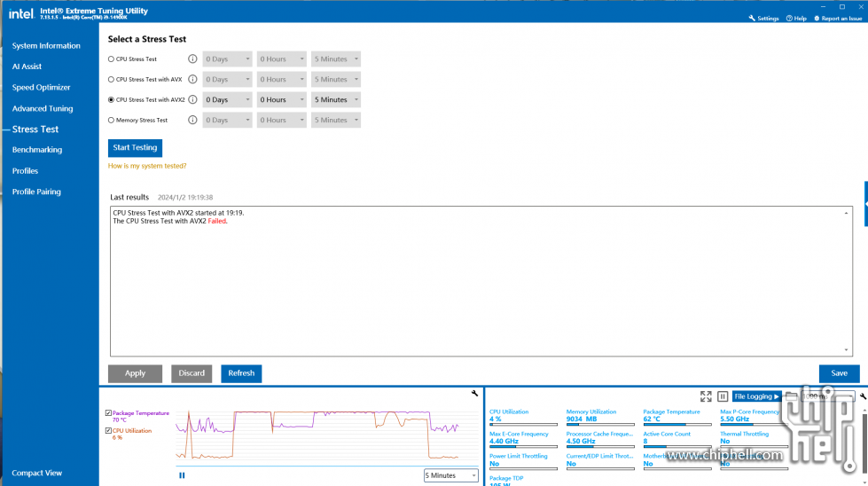868x486 pixels.
Task: Select Stress Test in the sidebar
Action: [x=35, y=129]
